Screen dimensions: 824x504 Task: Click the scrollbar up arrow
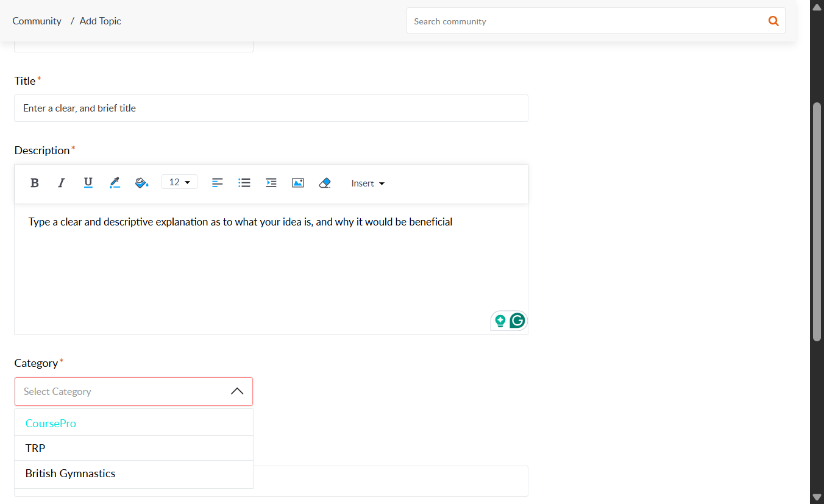tap(817, 7)
